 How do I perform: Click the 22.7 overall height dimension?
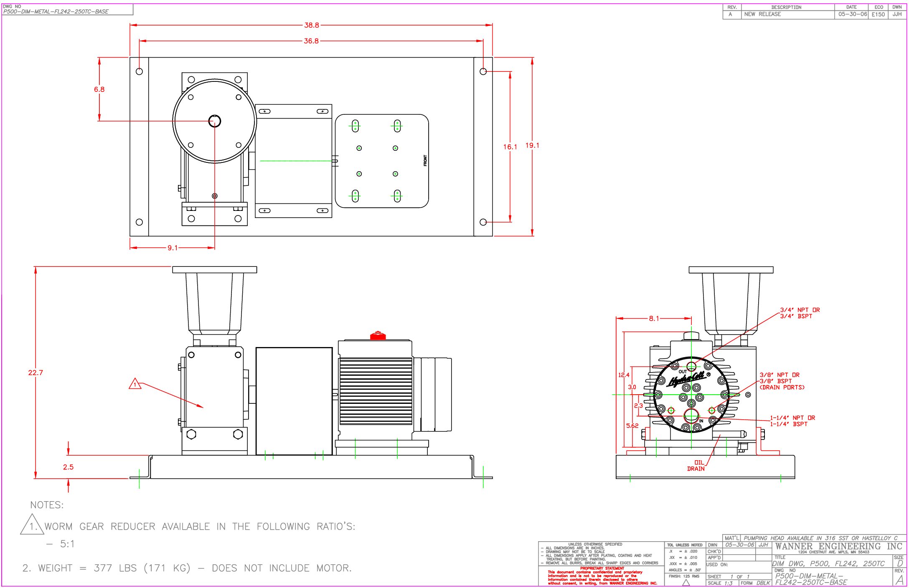click(x=36, y=373)
